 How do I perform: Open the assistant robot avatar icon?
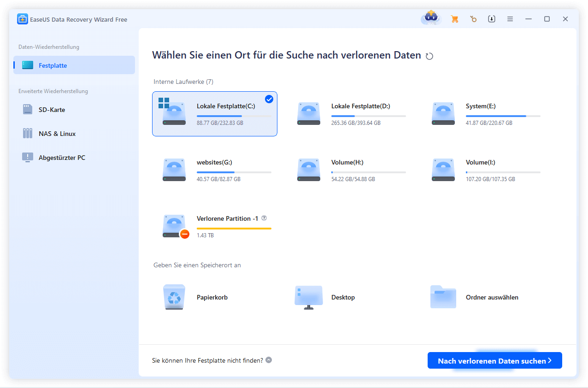click(431, 18)
